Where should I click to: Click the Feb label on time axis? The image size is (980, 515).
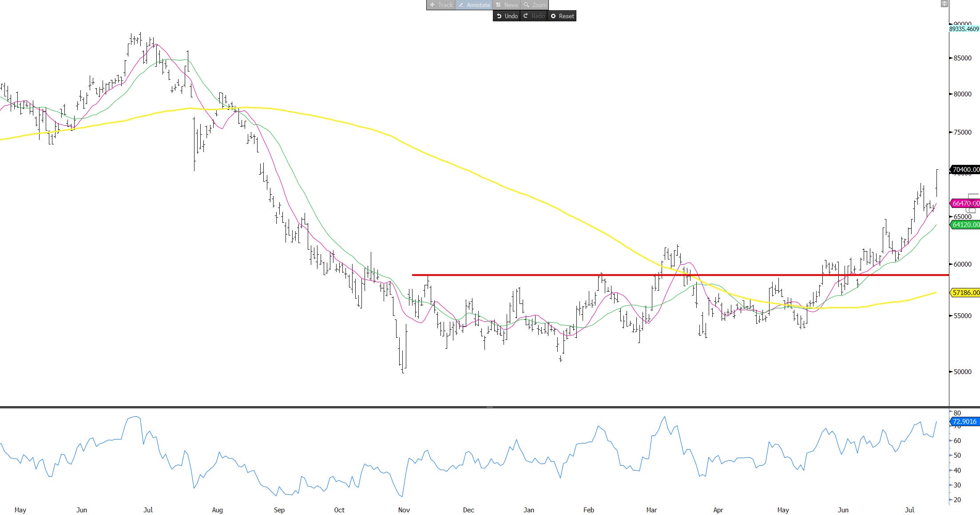pyautogui.click(x=588, y=510)
